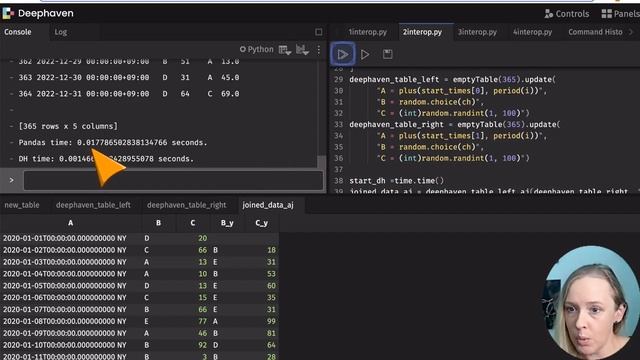Run selected code play icon
Viewport: 640px width, 360px height.
pos(365,54)
